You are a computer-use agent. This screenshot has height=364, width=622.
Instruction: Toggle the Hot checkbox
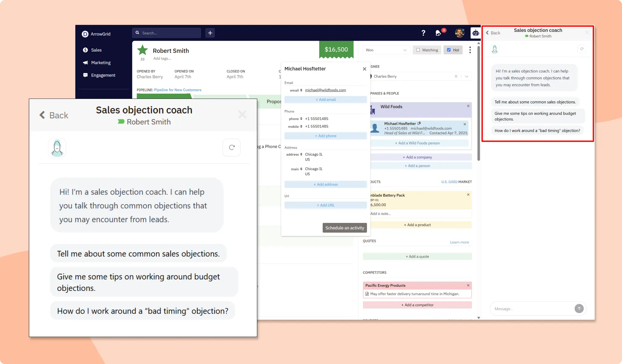[x=449, y=50]
